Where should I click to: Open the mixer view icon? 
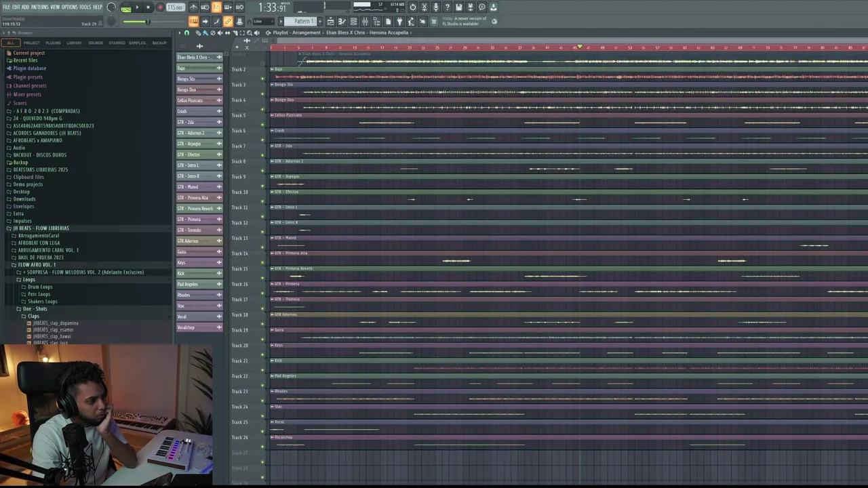tap(365, 21)
